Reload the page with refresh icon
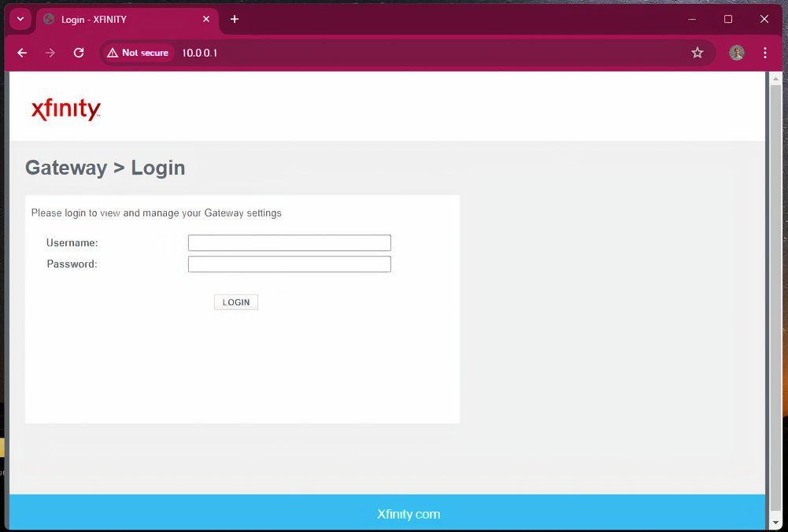Viewport: 788px width, 532px height. click(x=79, y=53)
